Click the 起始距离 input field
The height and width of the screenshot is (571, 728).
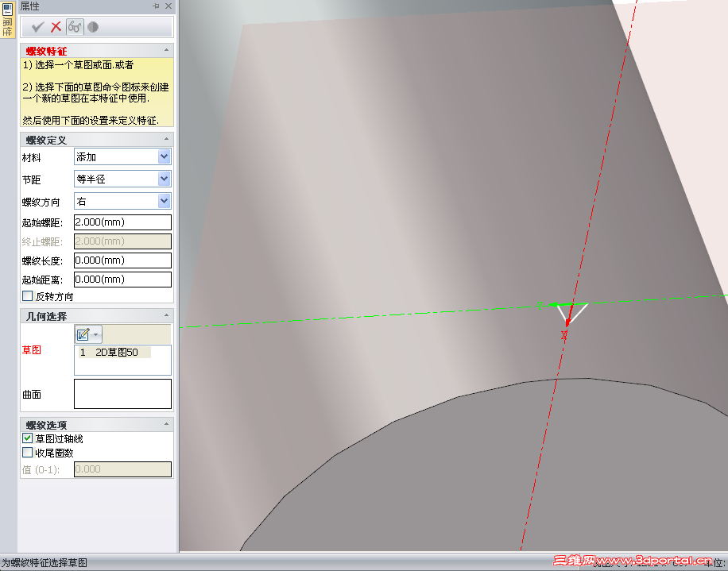coord(122,280)
